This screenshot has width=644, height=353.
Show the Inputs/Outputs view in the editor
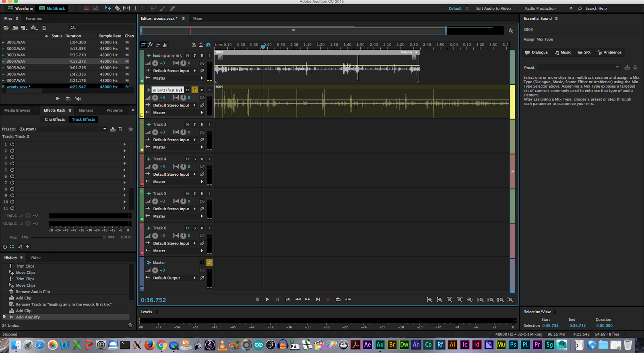(143, 45)
